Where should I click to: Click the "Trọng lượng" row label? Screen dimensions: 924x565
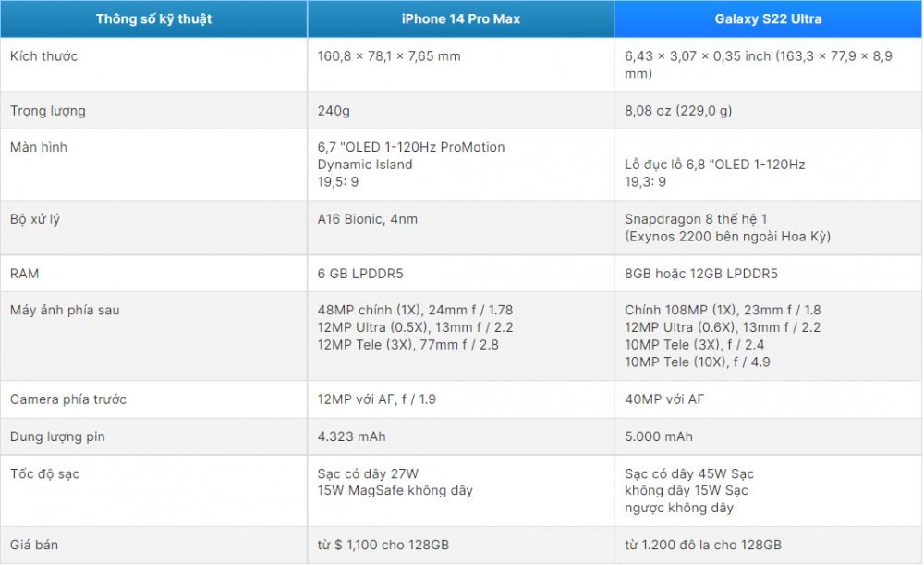pos(47,111)
